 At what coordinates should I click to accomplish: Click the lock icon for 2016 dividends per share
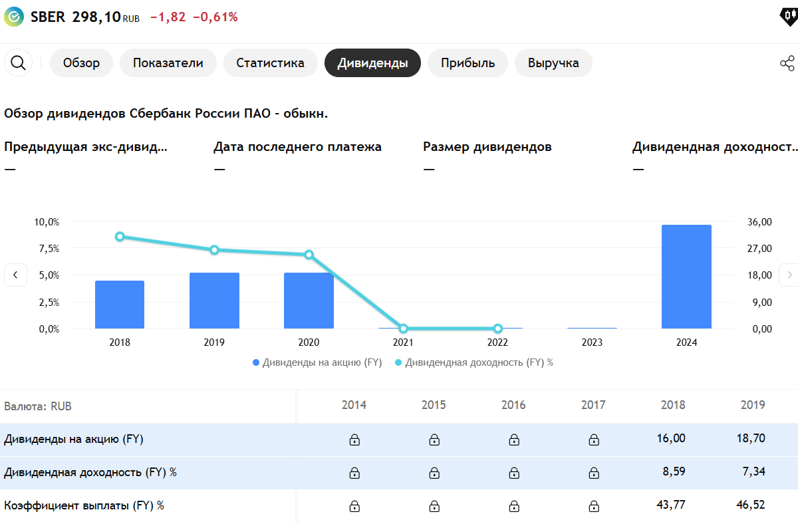(514, 439)
